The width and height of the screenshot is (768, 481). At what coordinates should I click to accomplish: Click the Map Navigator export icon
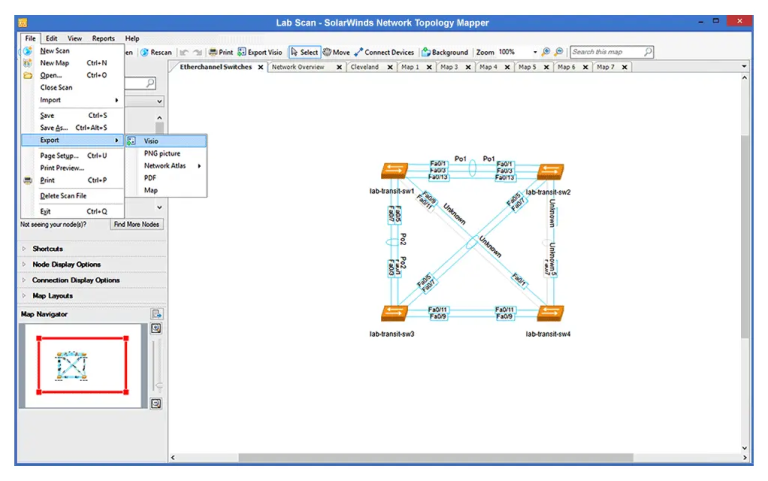click(x=156, y=314)
